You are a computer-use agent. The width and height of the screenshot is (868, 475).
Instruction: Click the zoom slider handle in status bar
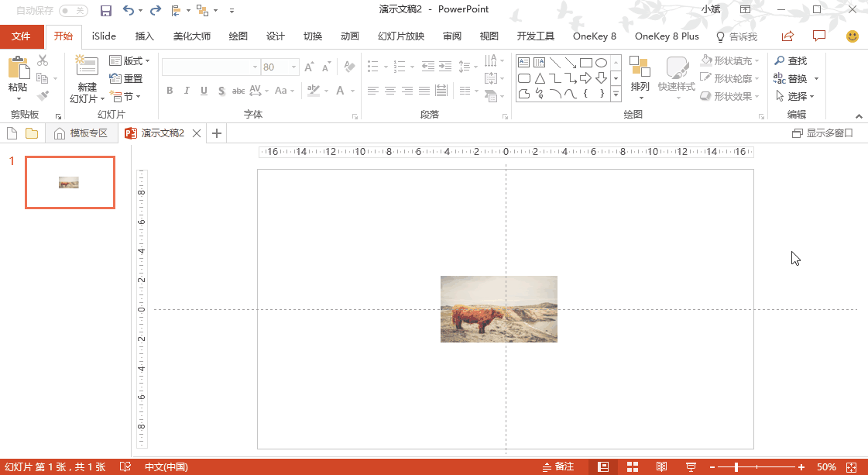(736, 466)
